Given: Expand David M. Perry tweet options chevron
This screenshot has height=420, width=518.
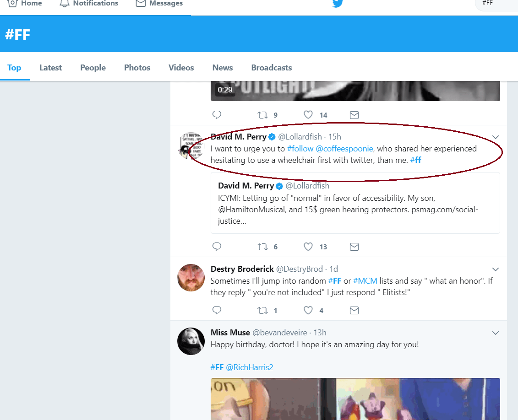Looking at the screenshot, I should (x=495, y=137).
